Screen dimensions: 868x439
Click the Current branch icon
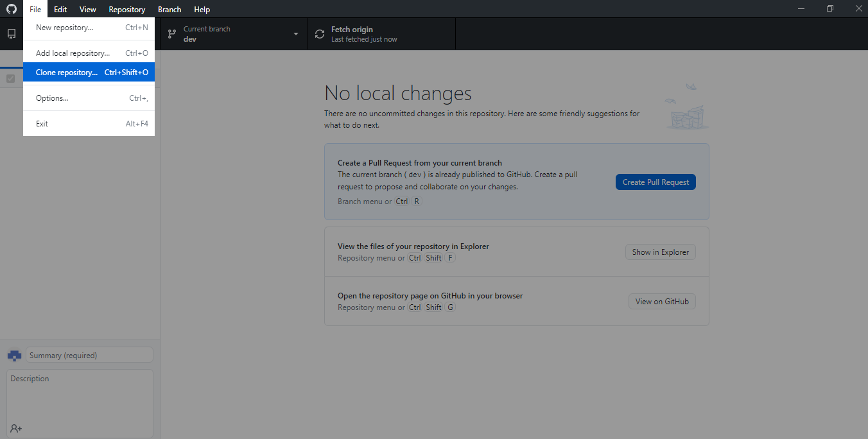point(172,34)
